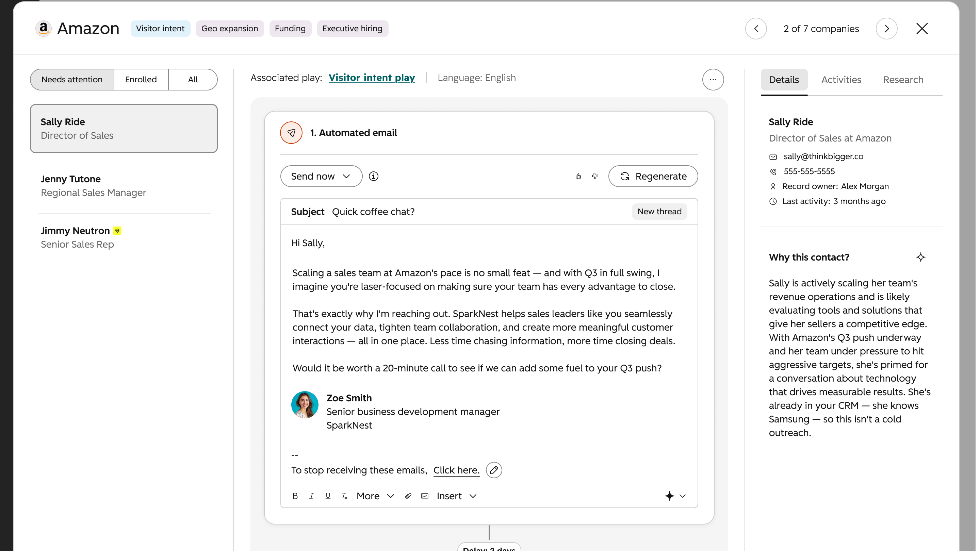Viewport: 980px width, 551px height.
Task: Click the 'Director of Sales at Amazon' title
Action: [x=830, y=138]
